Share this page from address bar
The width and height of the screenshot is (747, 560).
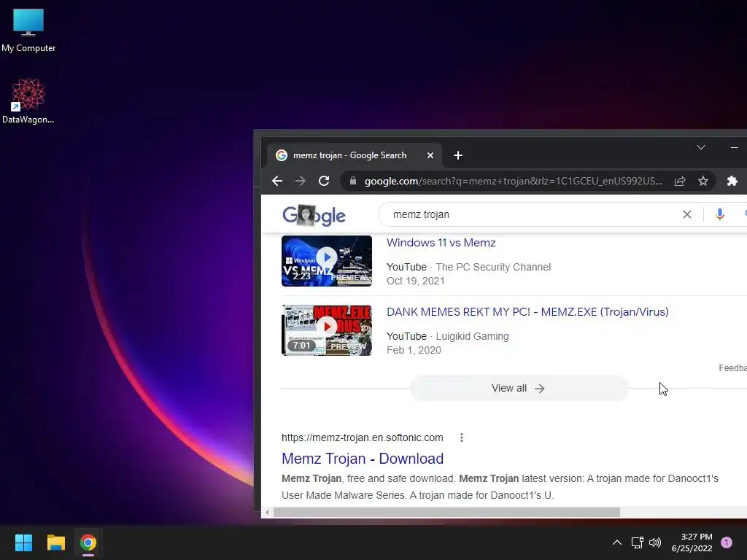coord(680,181)
